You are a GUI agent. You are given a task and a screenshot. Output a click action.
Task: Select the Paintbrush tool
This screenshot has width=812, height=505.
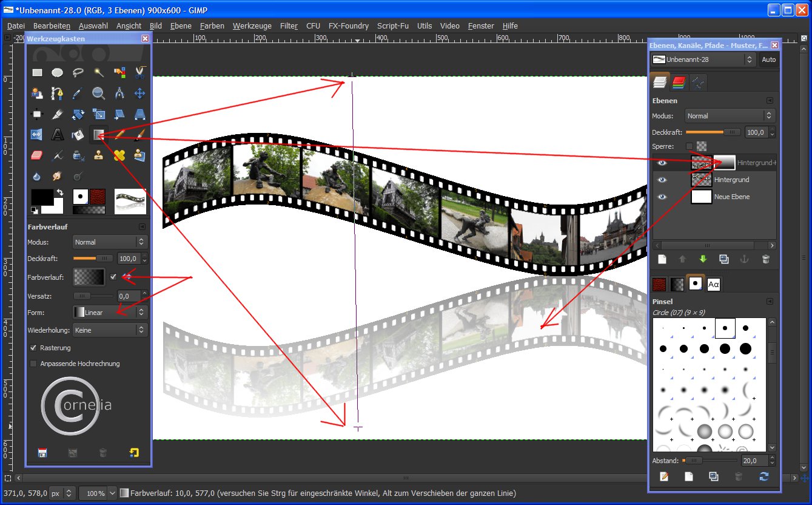click(x=139, y=135)
